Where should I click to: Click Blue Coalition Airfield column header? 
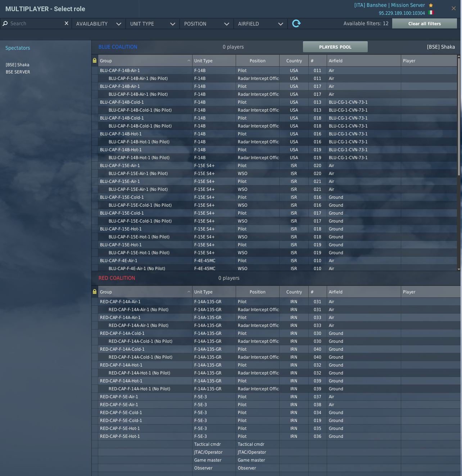click(x=364, y=61)
